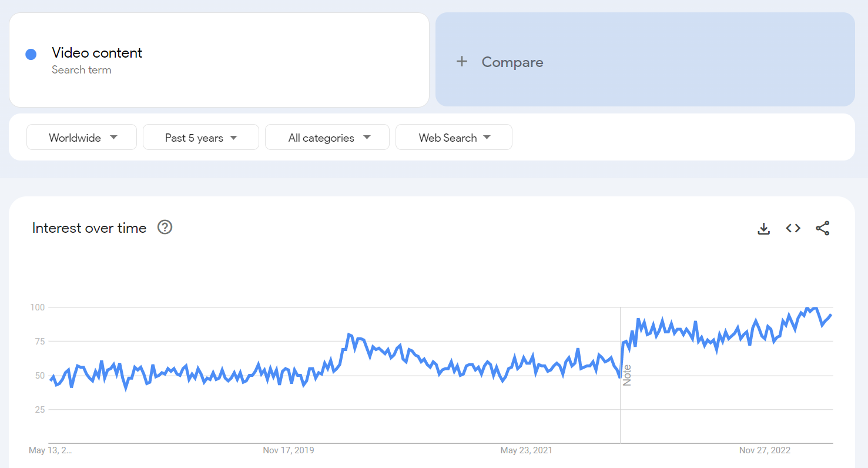Open the Worldwide region dropdown

coord(82,137)
